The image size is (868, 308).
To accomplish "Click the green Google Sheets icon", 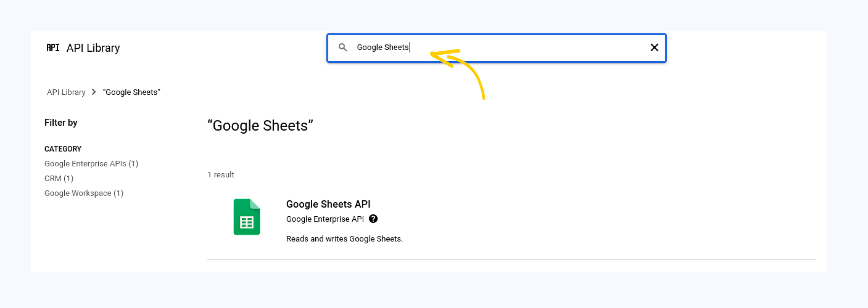I will click(246, 217).
